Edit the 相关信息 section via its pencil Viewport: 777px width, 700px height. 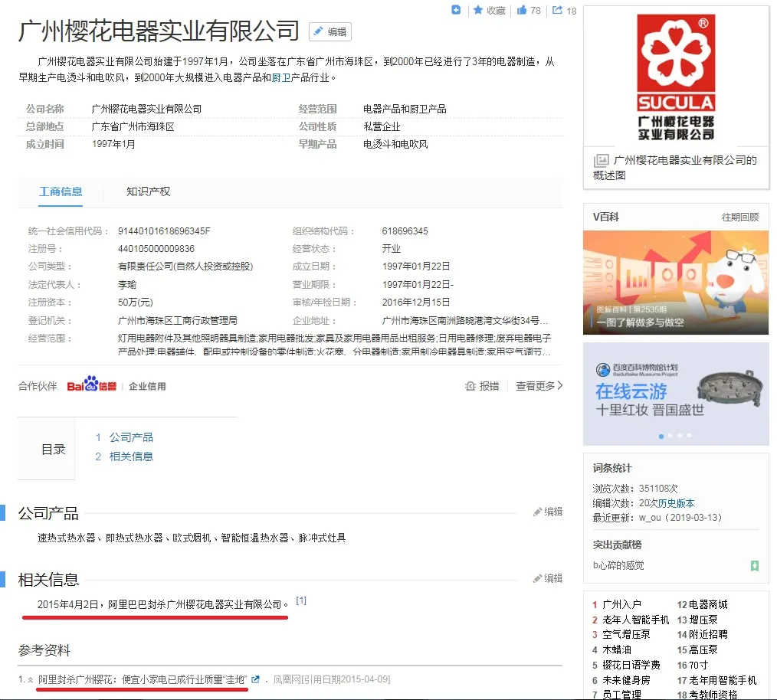[547, 578]
